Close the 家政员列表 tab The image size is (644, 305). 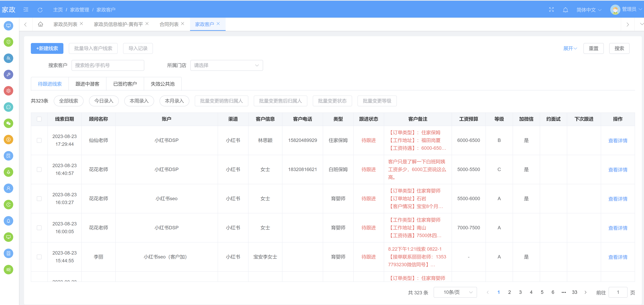[x=81, y=24]
